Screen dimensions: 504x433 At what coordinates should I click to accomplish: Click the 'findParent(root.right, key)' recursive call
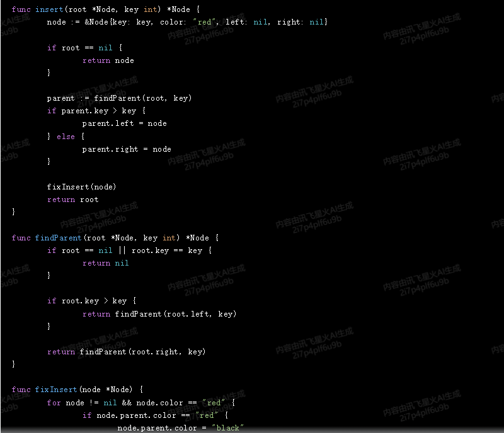coord(142,352)
